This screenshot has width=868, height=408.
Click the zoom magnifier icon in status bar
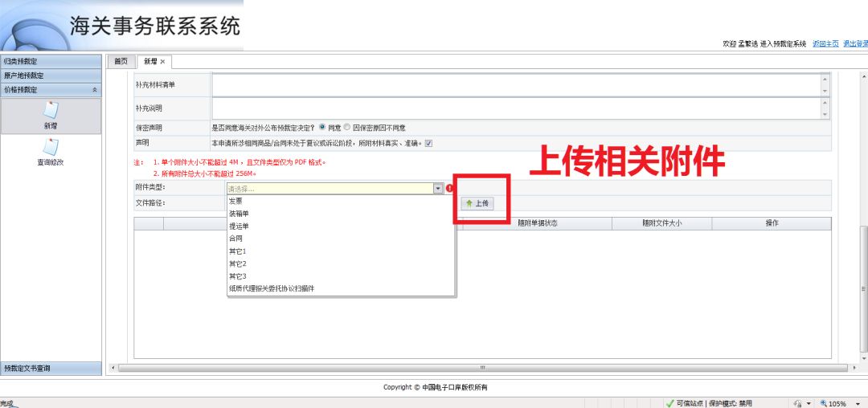(823, 403)
